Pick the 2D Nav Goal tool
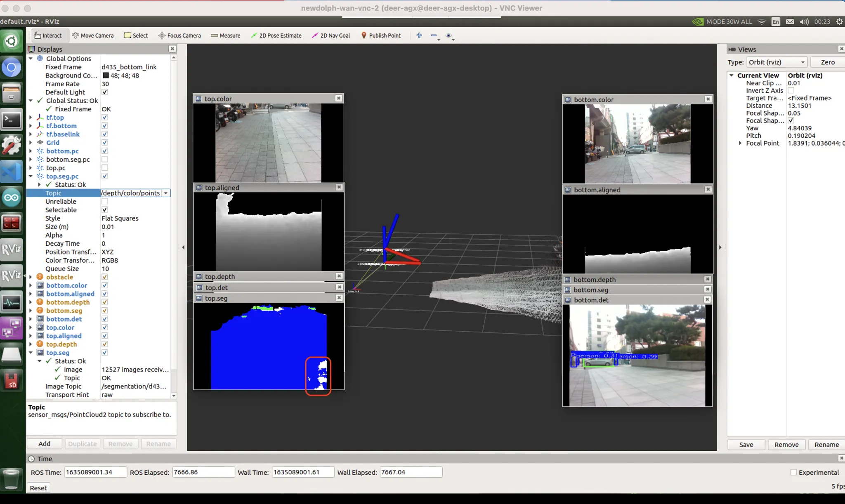 pos(331,35)
